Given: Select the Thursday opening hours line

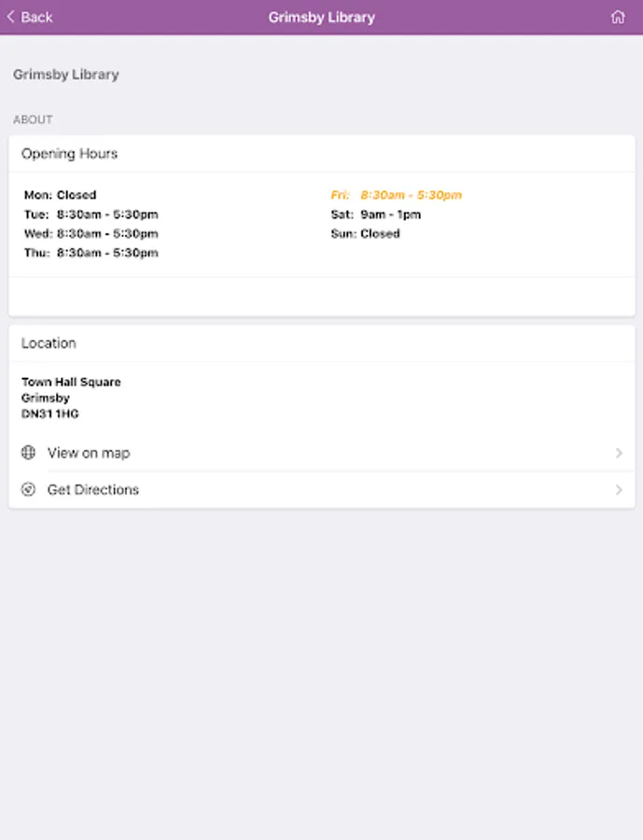Looking at the screenshot, I should [91, 253].
